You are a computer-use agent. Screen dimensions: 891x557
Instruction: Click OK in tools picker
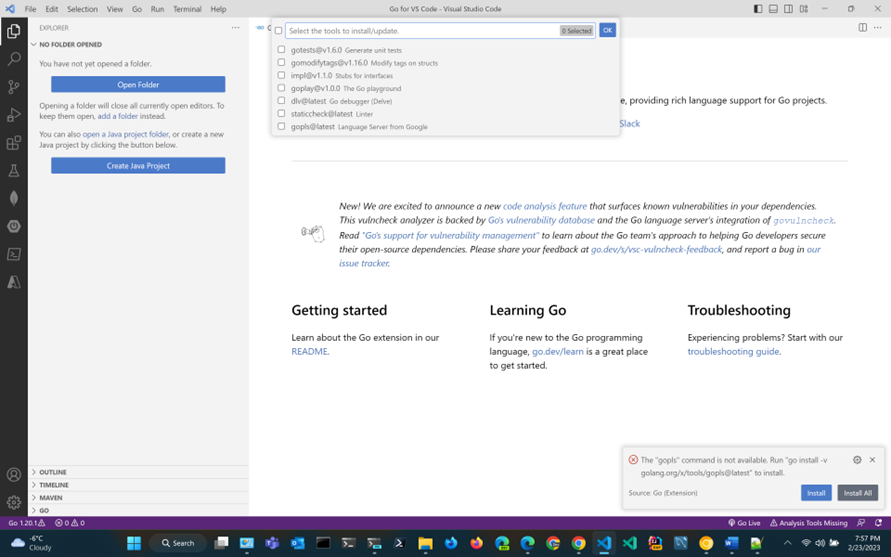607,31
